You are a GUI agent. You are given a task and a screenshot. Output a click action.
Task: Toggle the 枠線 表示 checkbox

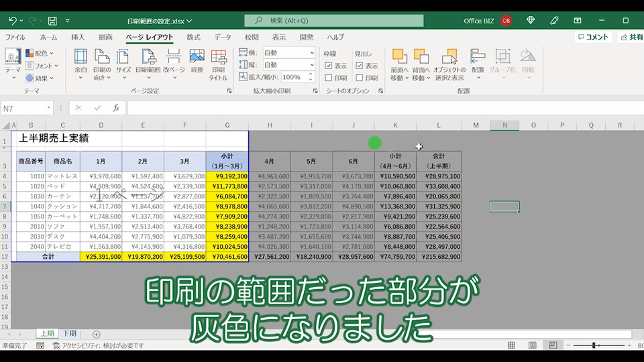click(x=328, y=65)
